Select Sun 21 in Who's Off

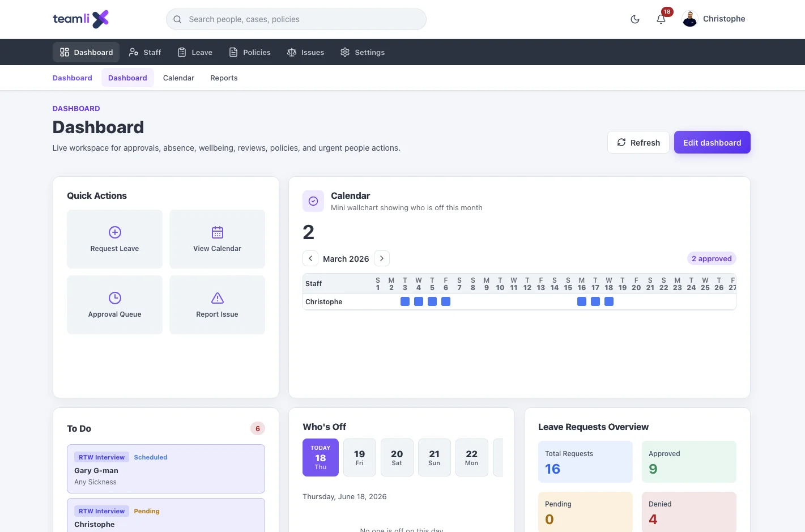click(435, 457)
